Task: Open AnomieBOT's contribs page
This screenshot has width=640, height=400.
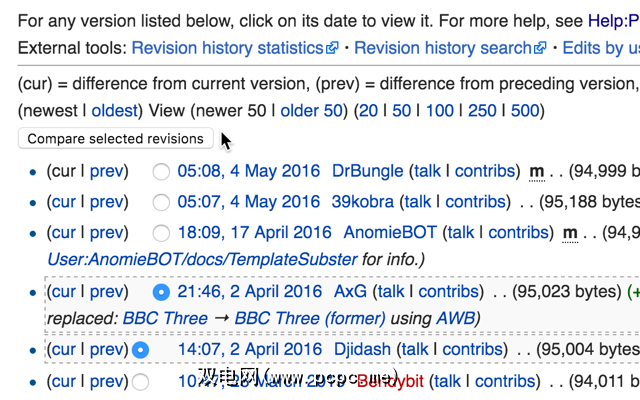Action: point(518,232)
